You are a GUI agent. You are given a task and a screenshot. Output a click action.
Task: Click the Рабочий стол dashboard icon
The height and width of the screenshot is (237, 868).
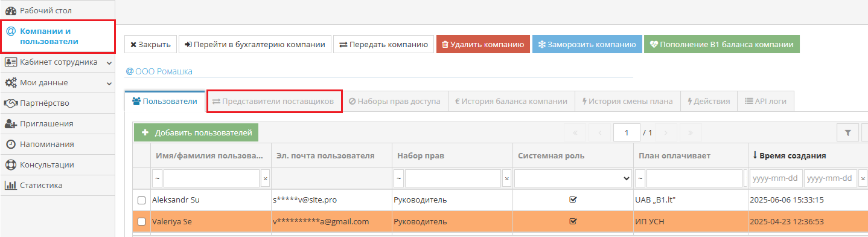pyautogui.click(x=11, y=10)
